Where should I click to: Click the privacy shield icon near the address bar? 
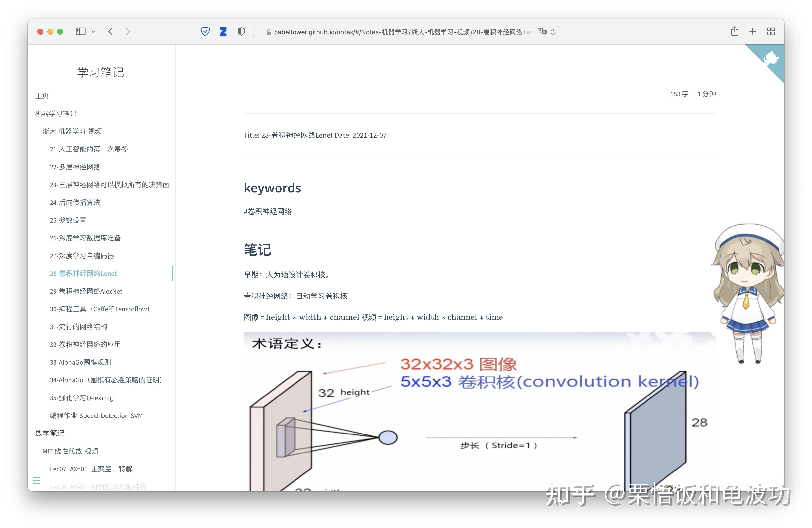(x=205, y=31)
